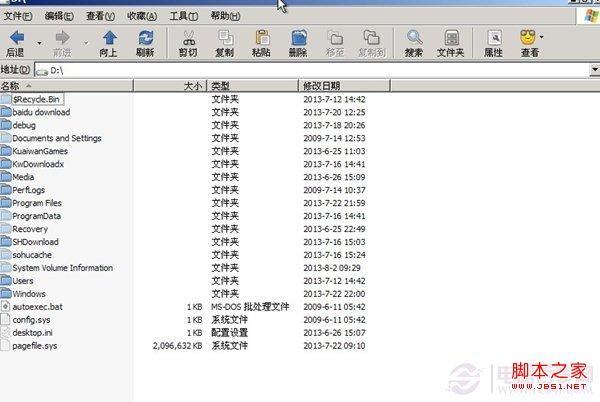
Task: Select the Windows folder
Action: 29,294
